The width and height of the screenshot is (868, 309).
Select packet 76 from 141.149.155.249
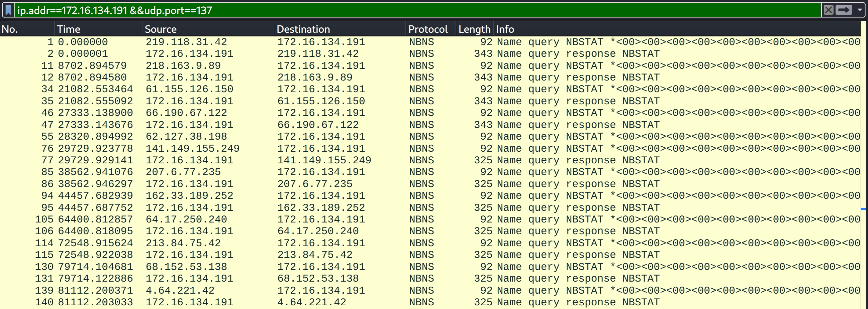pyautogui.click(x=430, y=148)
